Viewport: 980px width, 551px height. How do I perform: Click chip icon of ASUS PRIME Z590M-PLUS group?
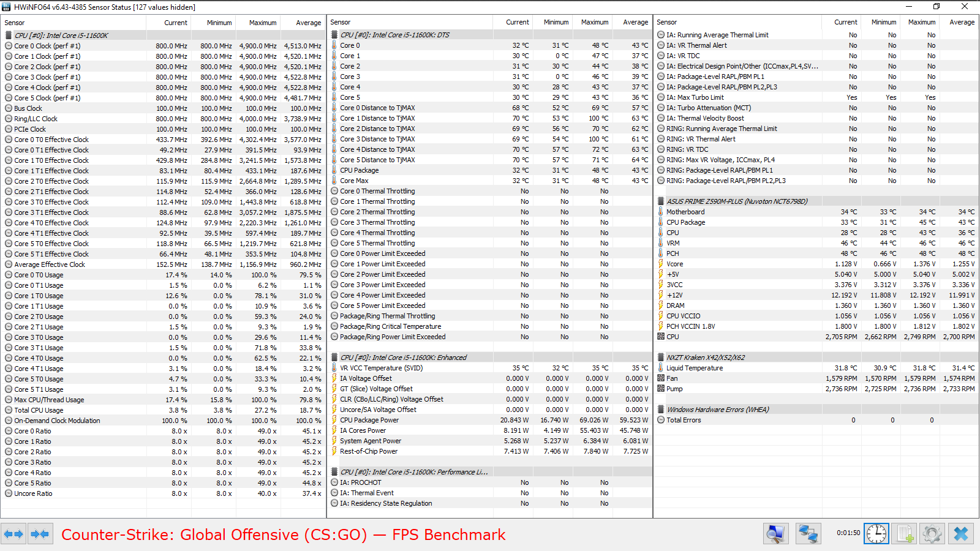pyautogui.click(x=661, y=201)
